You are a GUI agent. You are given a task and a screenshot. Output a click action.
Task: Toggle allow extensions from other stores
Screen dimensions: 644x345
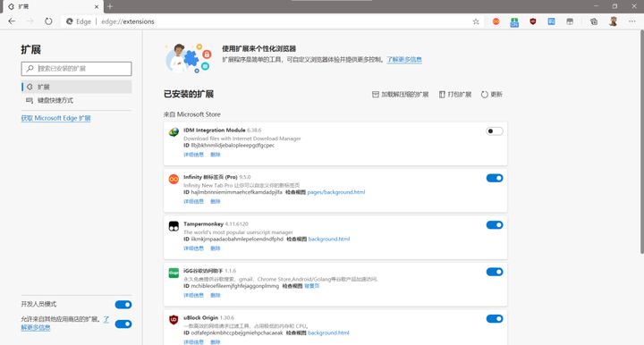pos(123,324)
